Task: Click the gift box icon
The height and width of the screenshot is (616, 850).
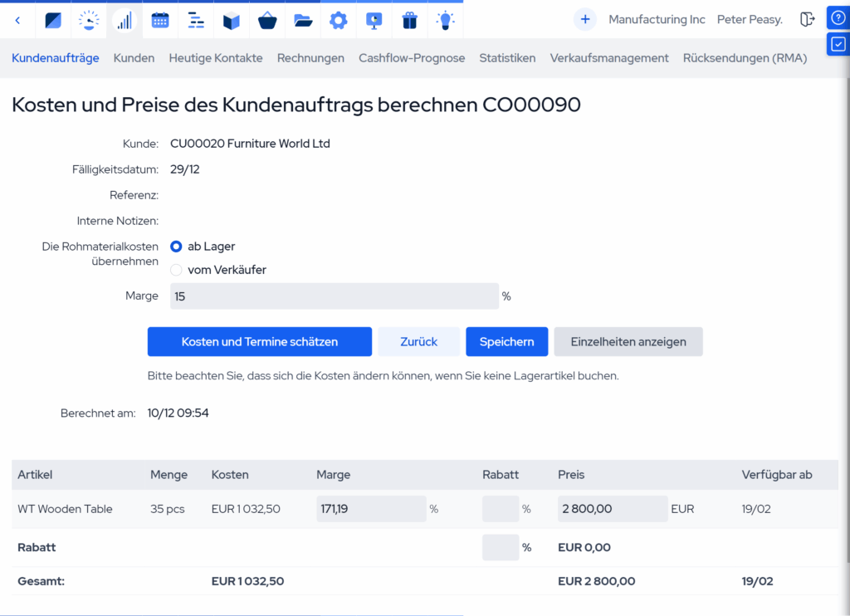Action: tap(409, 20)
